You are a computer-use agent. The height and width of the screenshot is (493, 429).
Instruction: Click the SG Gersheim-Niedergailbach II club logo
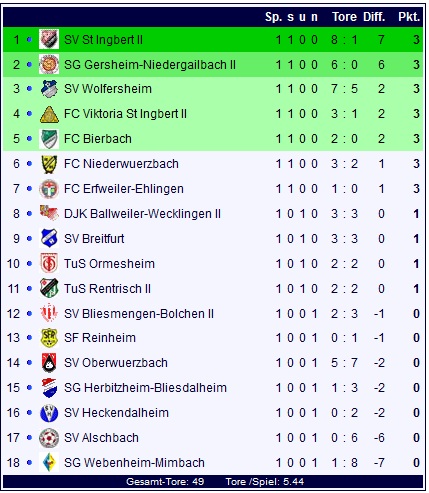(49, 64)
